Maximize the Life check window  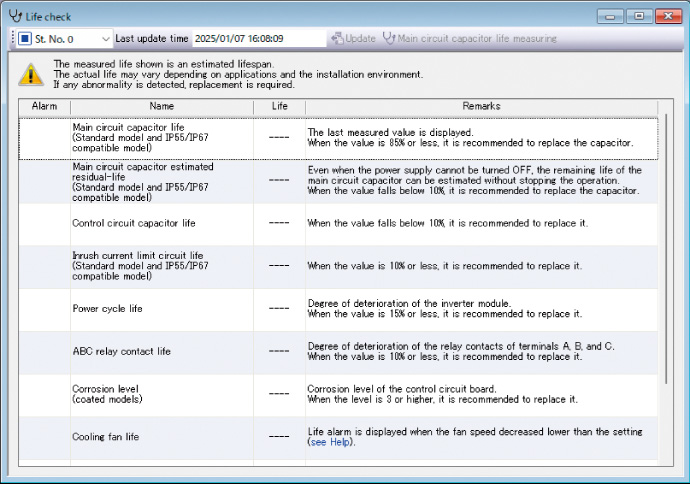tap(639, 16)
